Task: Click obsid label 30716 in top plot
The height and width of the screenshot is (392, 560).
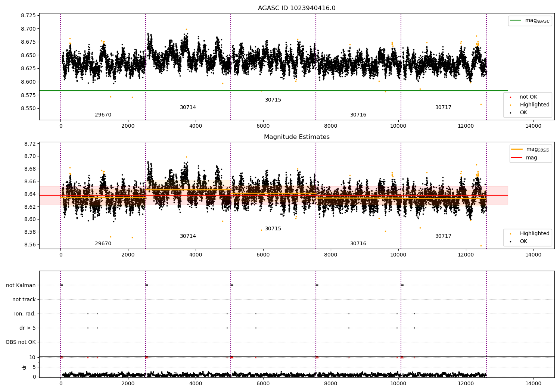Action: click(x=358, y=115)
